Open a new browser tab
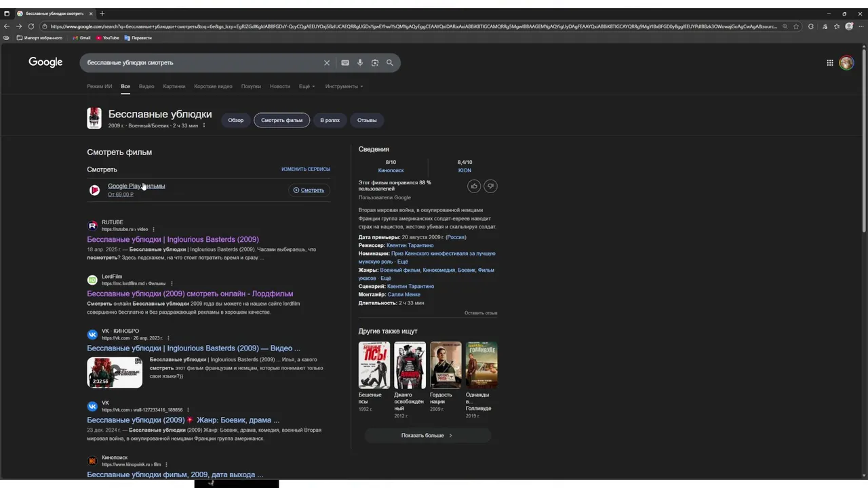The image size is (868, 488). coord(102,14)
